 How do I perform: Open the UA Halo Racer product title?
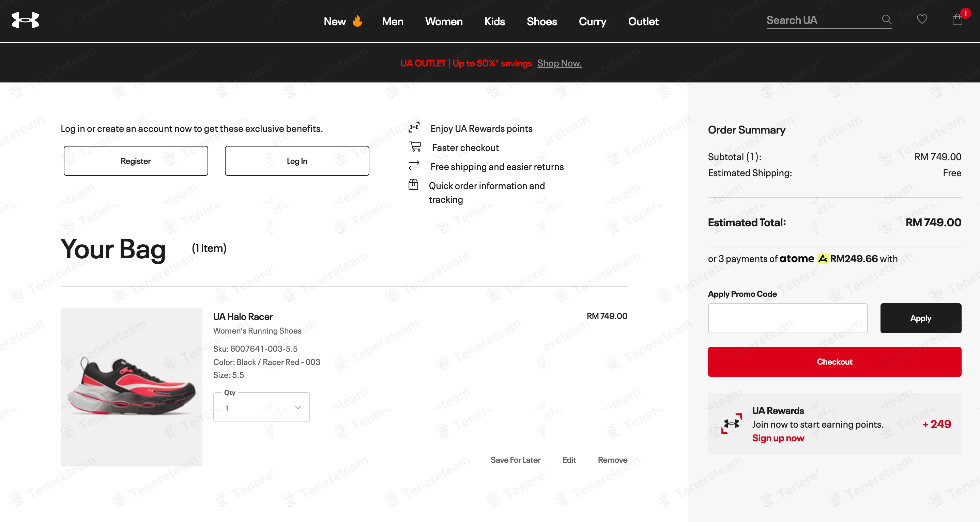pyautogui.click(x=243, y=317)
